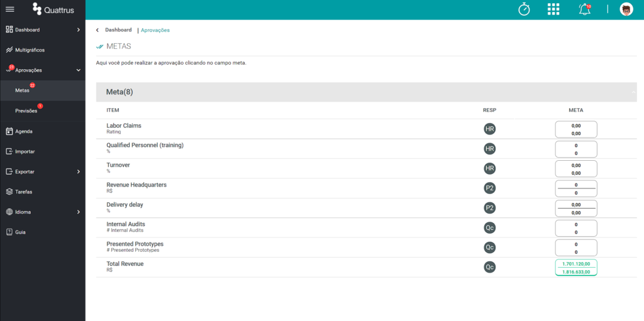Collapse the Aprovações submenu chevron
The image size is (644, 321).
tap(79, 70)
